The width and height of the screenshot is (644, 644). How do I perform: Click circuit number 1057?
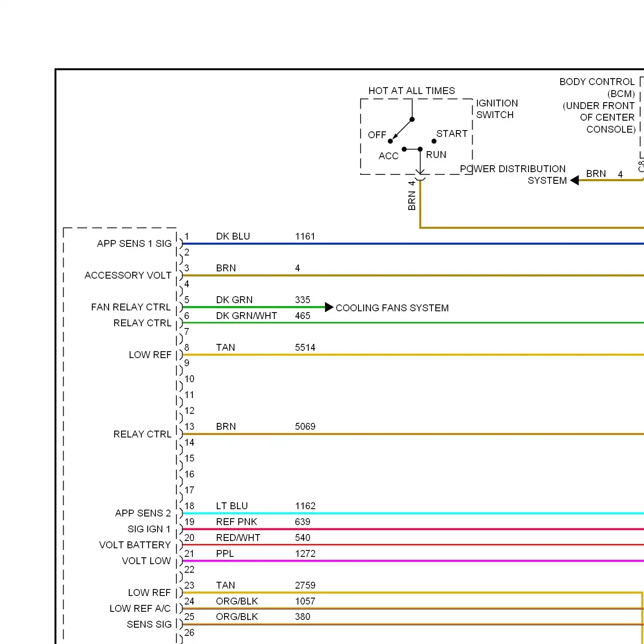(x=305, y=601)
